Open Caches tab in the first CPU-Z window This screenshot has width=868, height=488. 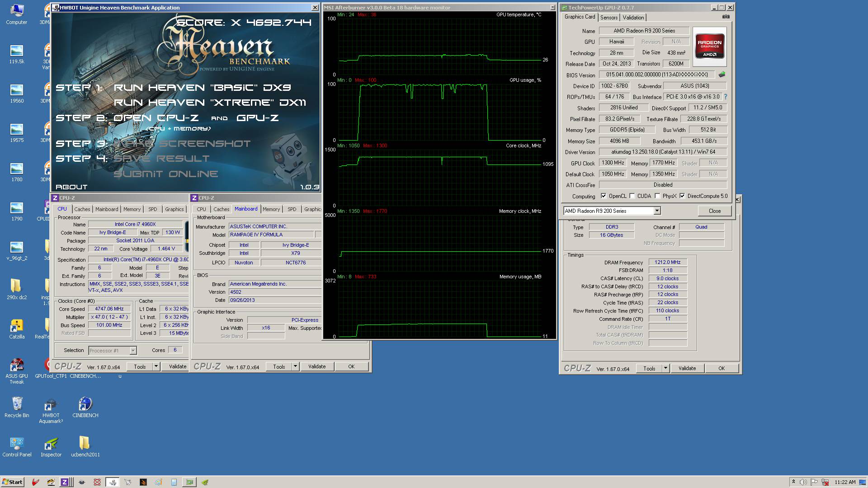(x=82, y=209)
